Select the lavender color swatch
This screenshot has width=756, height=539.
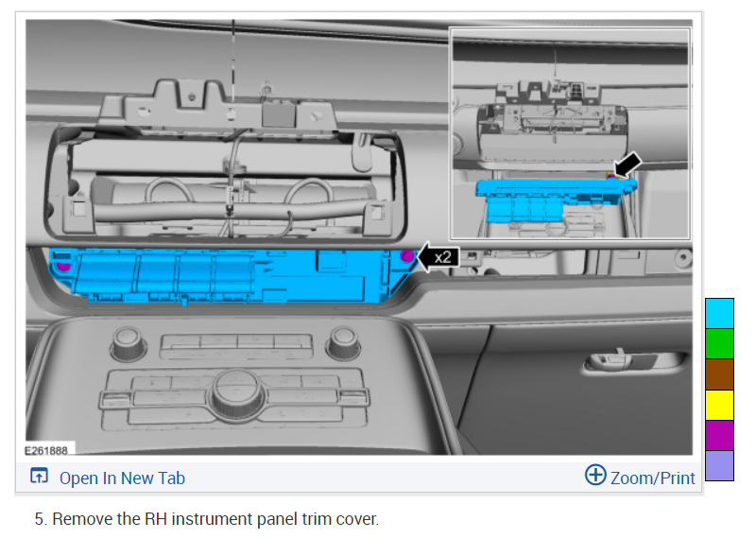(719, 465)
